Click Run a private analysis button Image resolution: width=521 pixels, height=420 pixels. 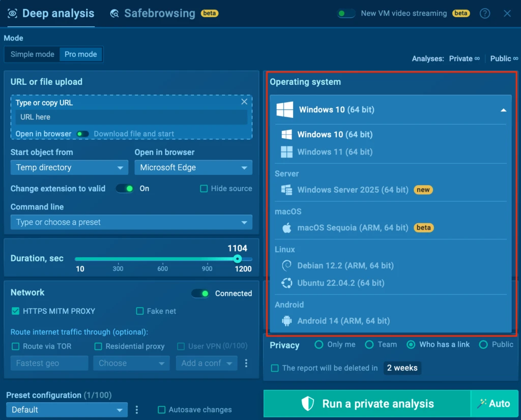pos(367,403)
